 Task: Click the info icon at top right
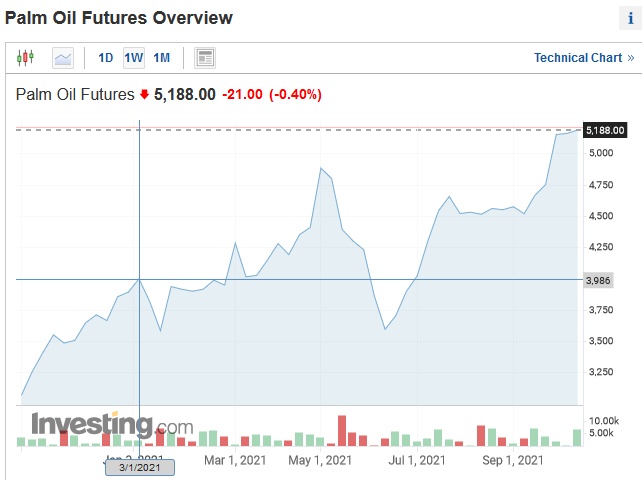[x=630, y=18]
